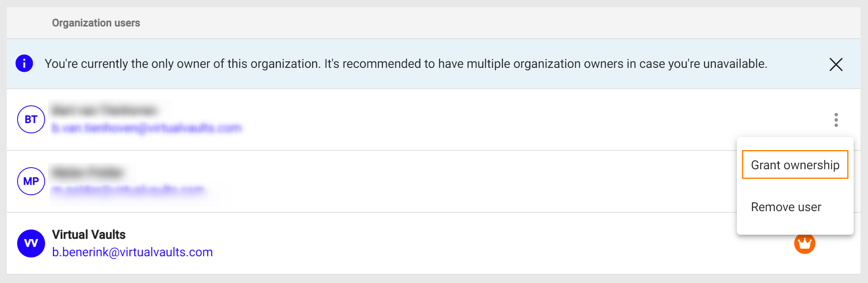This screenshot has width=868, height=283.
Task: Open the b.benerink@virtualvaults.com email link
Action: 132,252
